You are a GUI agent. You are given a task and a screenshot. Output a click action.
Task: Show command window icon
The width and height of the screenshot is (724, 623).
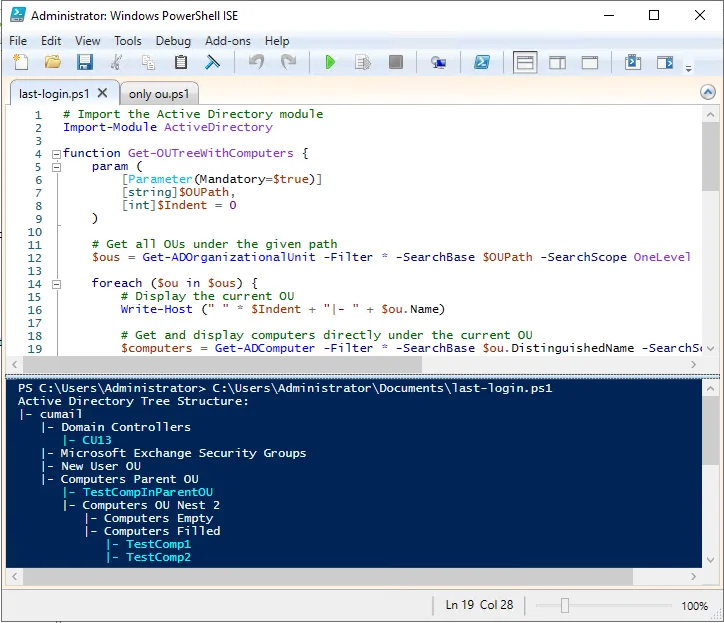633,62
